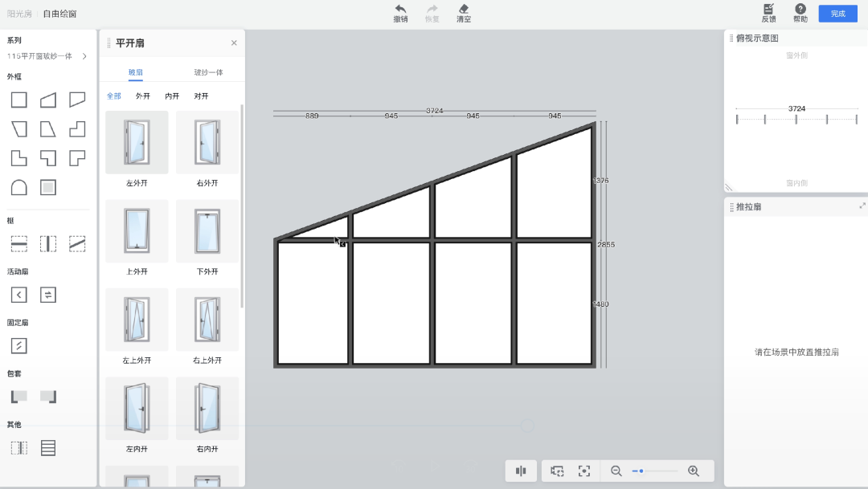The width and height of the screenshot is (868, 489).
Task: Select the left-leaning trapezoid frame shape
Action: click(18, 129)
